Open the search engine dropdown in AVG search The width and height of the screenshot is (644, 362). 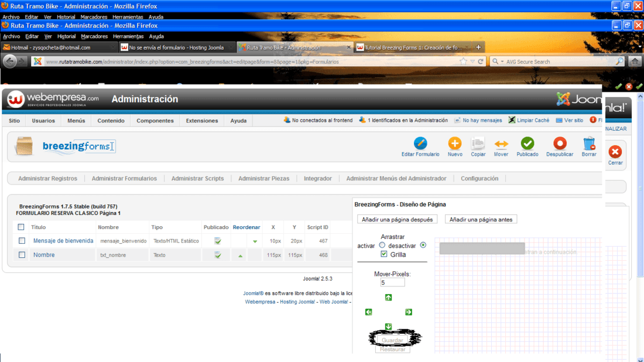[x=502, y=62]
